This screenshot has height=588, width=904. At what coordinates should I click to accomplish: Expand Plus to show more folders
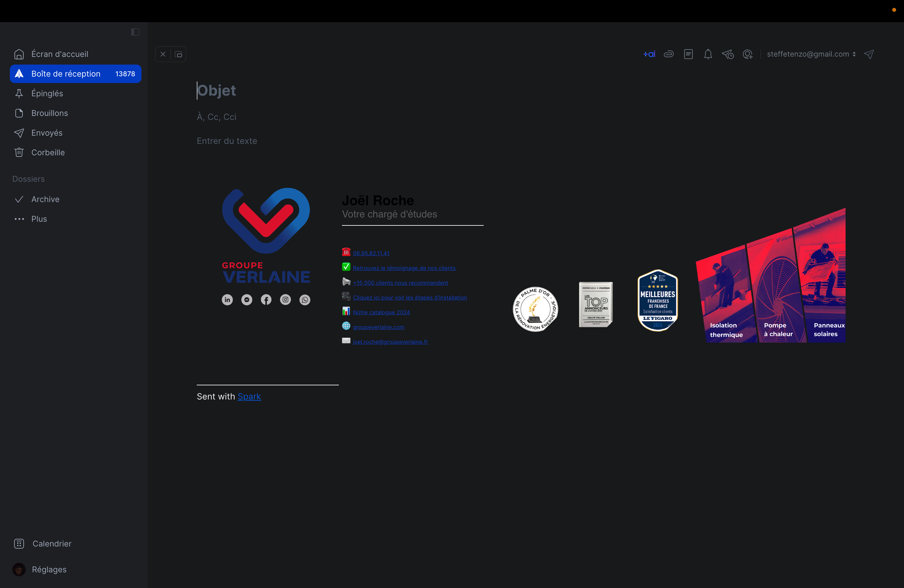click(76, 219)
